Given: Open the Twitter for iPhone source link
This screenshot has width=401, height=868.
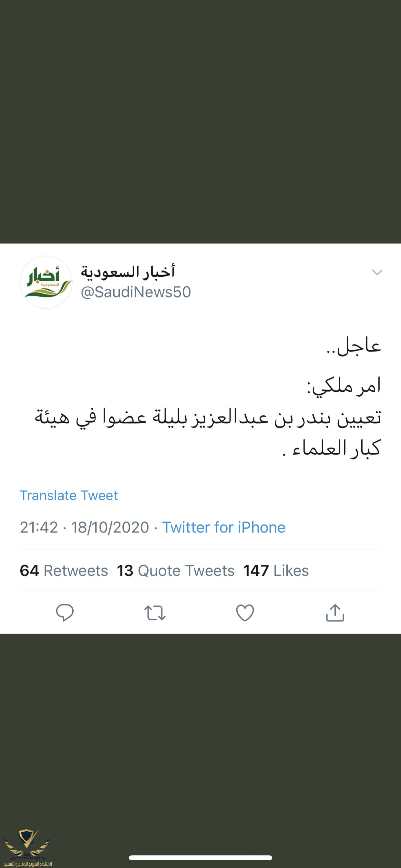Looking at the screenshot, I should pos(224,527).
